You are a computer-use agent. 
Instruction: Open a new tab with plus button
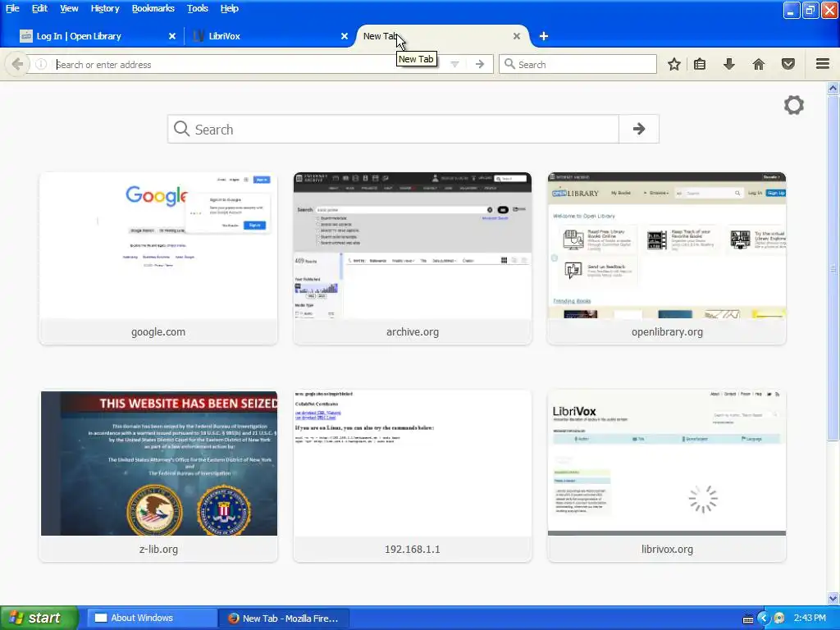click(544, 36)
